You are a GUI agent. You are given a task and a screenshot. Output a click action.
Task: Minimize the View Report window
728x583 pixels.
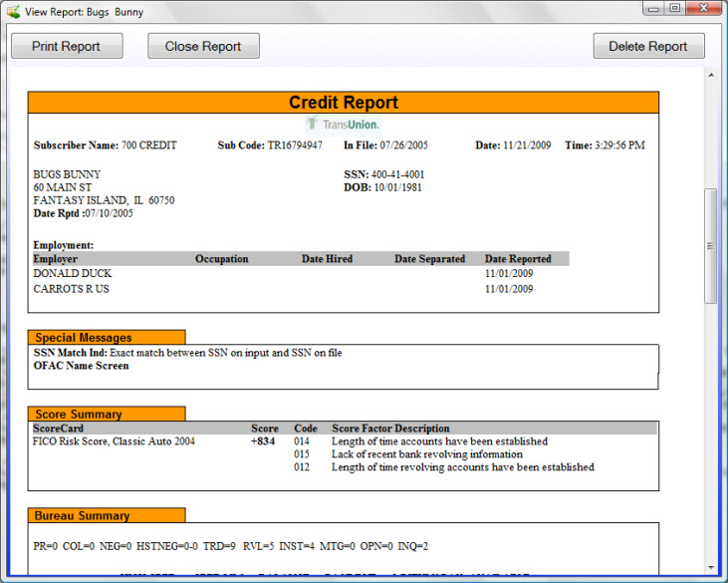click(654, 9)
